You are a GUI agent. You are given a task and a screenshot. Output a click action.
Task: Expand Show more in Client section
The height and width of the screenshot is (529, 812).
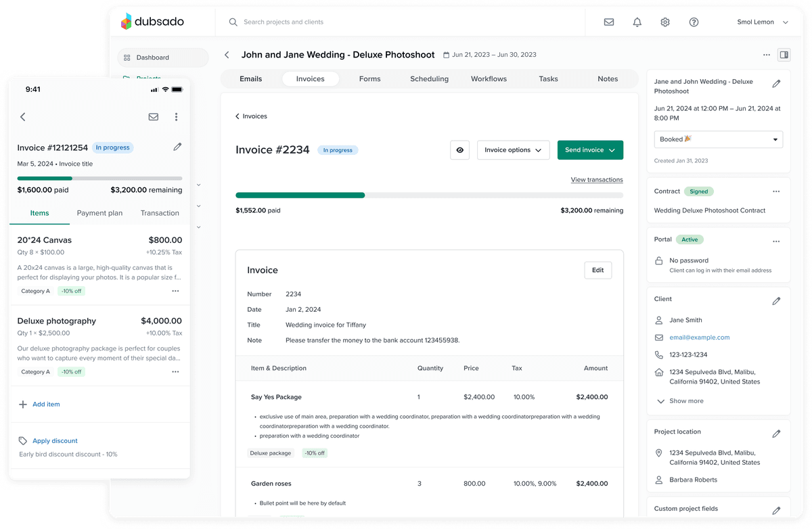(680, 401)
